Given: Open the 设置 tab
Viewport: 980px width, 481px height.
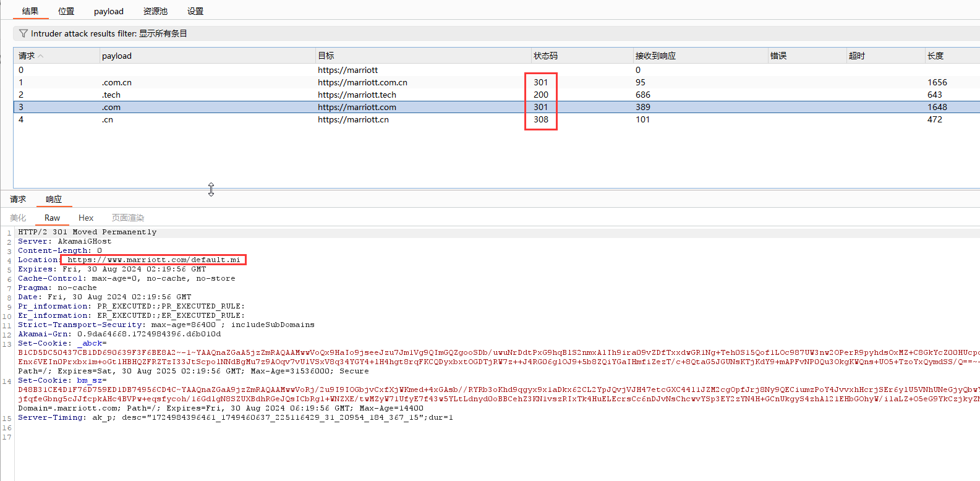Looking at the screenshot, I should (x=195, y=11).
